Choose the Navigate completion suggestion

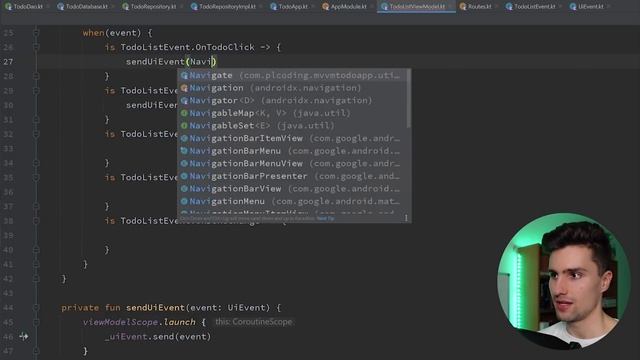(x=292, y=75)
